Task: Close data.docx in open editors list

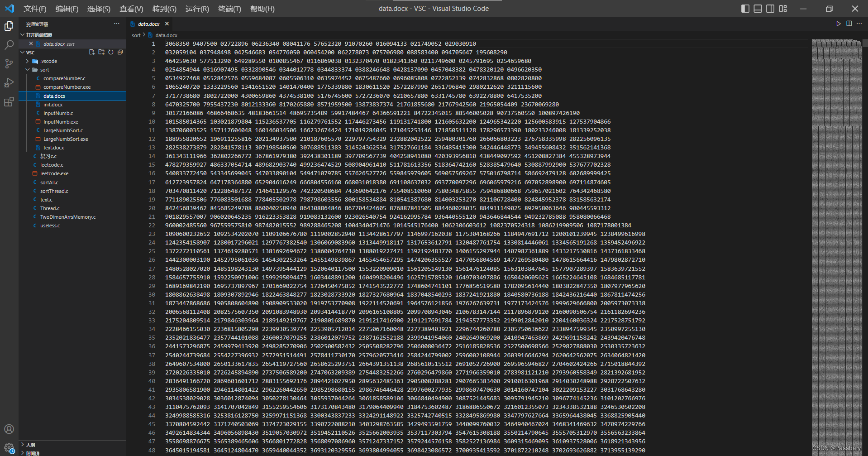Action: point(31,44)
